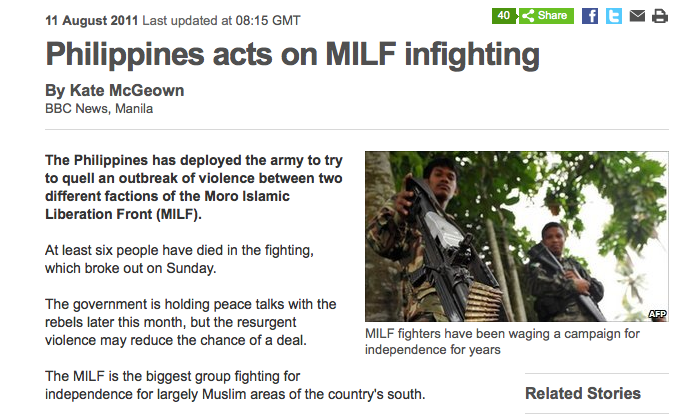Click the 'BBC News, Manila' byline text
Screen dimensions: 684x416
tap(99, 109)
